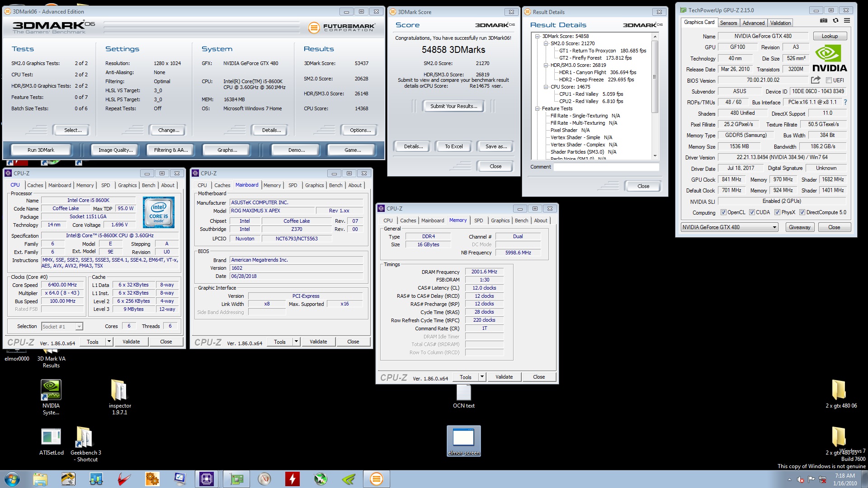Collapse the Feature Tests tree node
868x488 pixels.
538,108
